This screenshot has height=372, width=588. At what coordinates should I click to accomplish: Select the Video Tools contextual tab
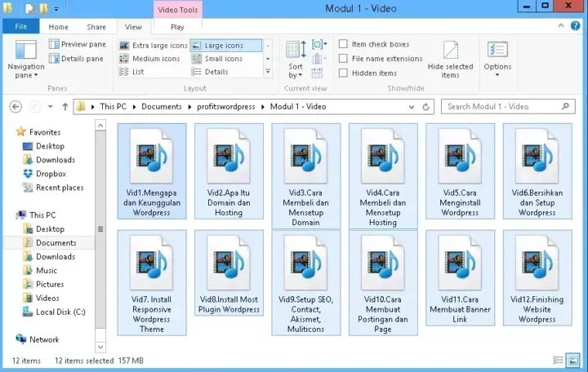(x=178, y=10)
